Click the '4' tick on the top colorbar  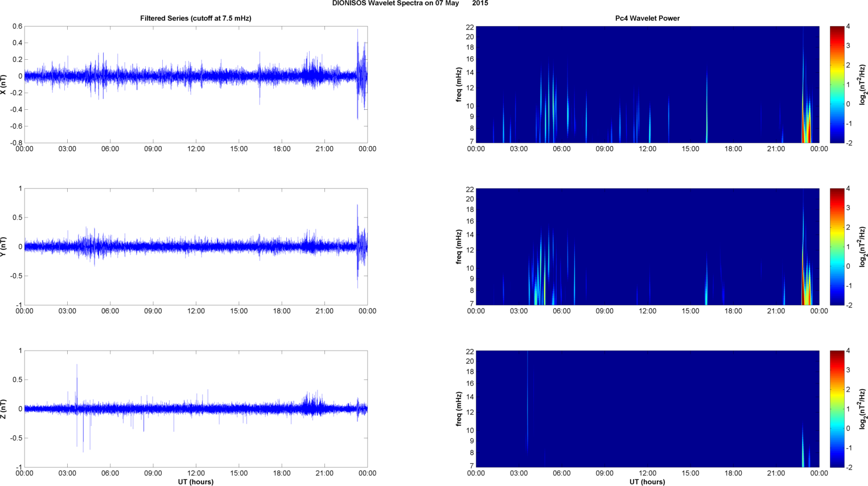tap(848, 27)
